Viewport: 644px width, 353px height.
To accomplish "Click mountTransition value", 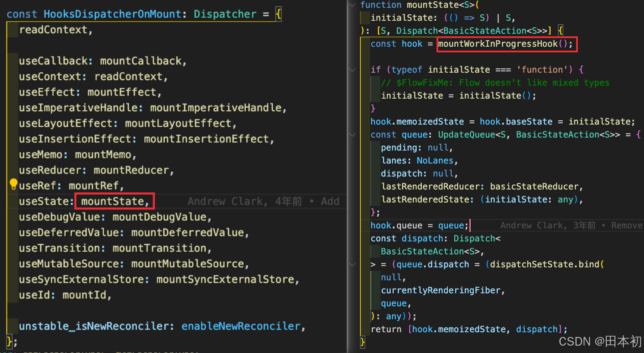I will (x=159, y=248).
